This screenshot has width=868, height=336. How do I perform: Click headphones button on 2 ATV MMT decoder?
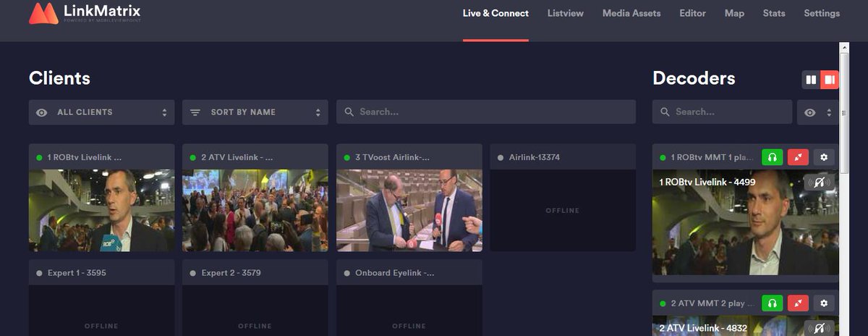pyautogui.click(x=772, y=303)
